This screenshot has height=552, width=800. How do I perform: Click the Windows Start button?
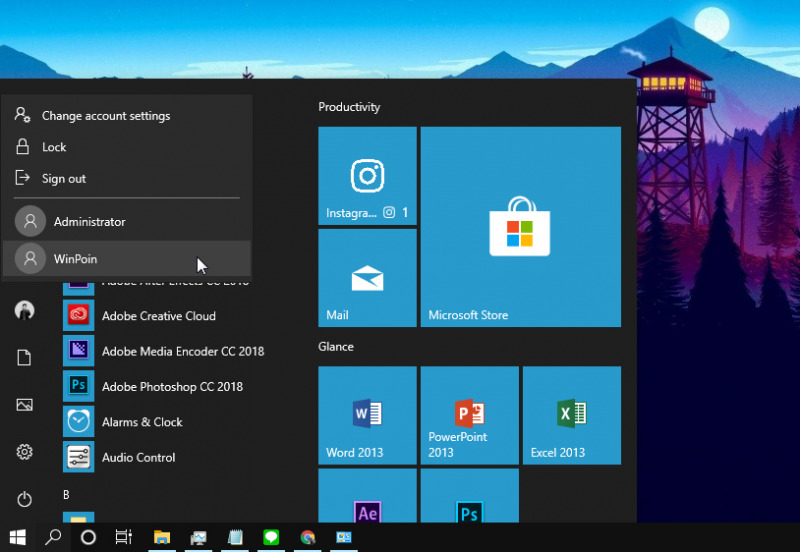point(18,537)
